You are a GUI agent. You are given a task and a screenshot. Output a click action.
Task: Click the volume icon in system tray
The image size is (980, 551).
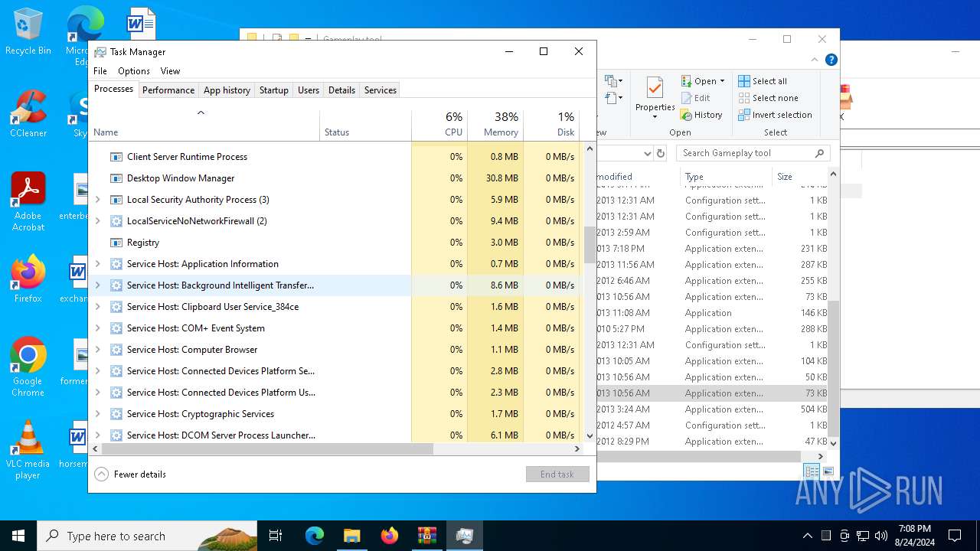(881, 536)
